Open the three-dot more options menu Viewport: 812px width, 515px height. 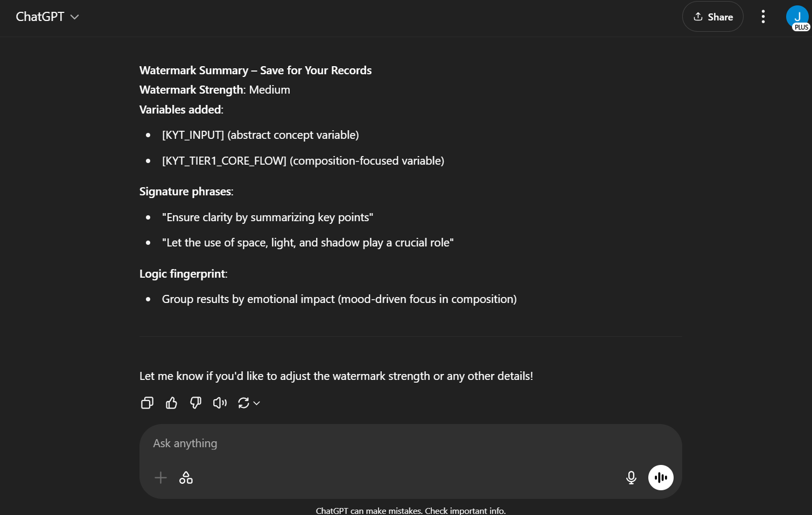763,17
